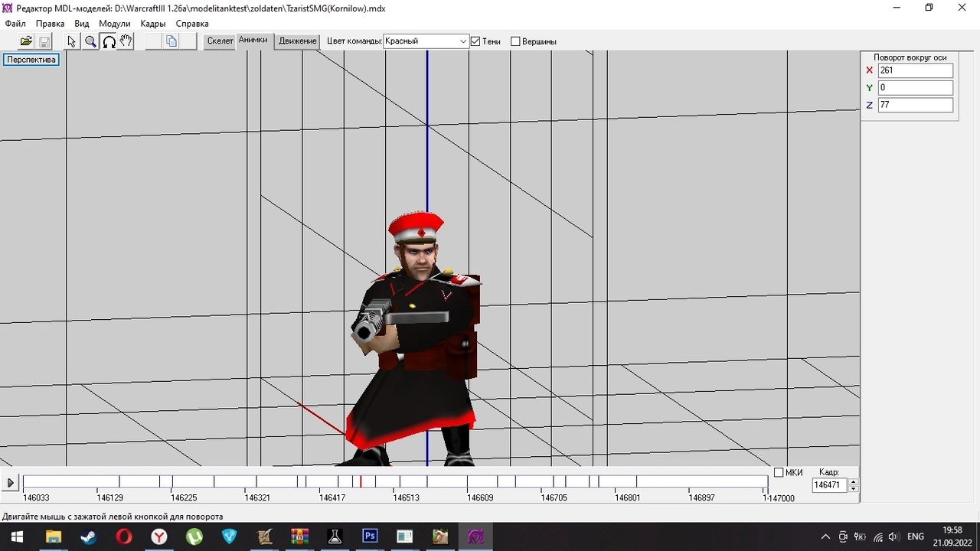Open uTorrent from the taskbar
The image size is (980, 551).
(x=194, y=537)
